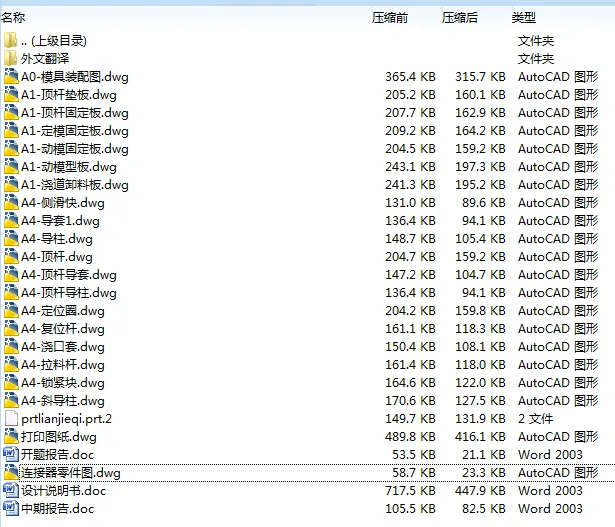
Task: Click the A4-侧滑快.dwg file icon
Action: click(11, 203)
